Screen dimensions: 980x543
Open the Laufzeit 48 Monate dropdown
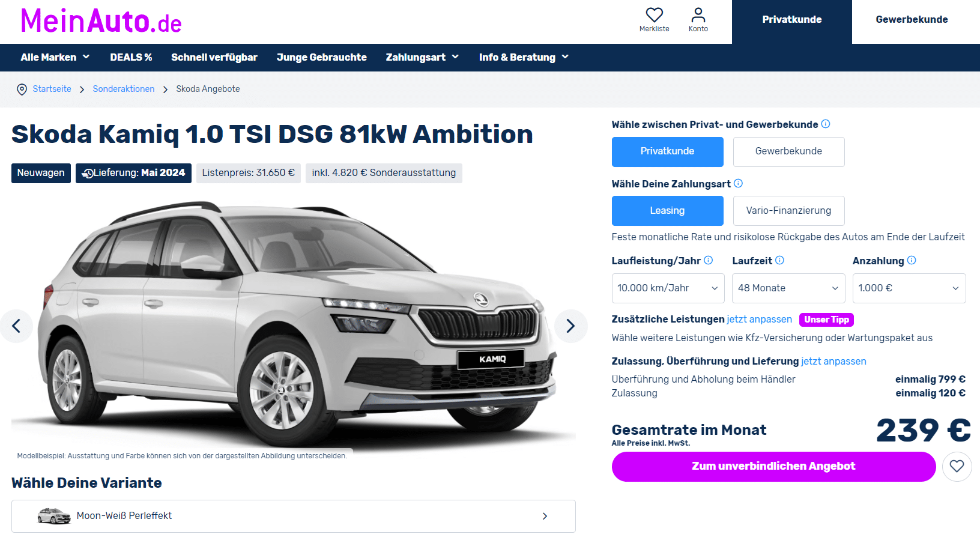[x=788, y=288]
